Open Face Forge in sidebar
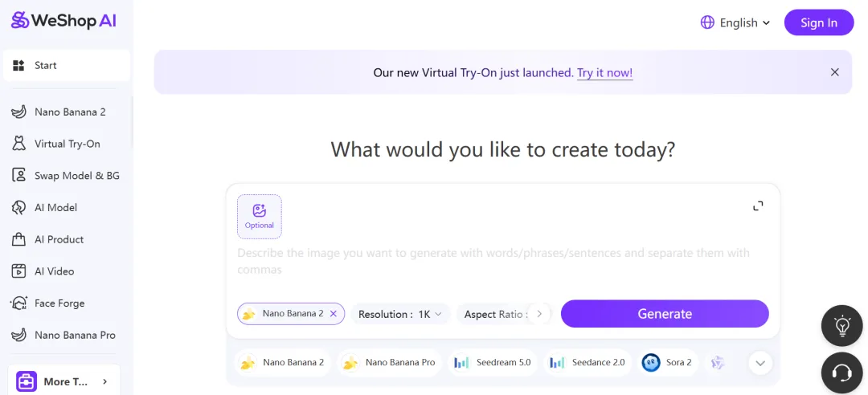Image resolution: width=868 pixels, height=395 pixels. [x=67, y=303]
